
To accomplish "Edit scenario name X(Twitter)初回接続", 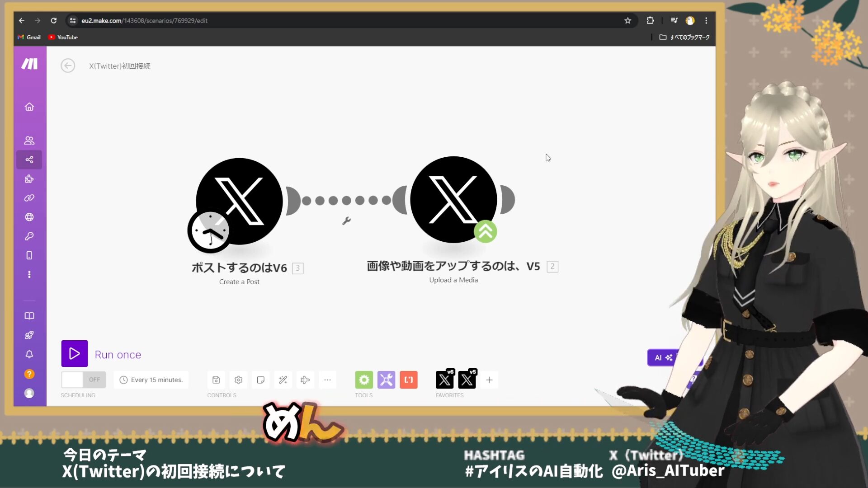I will (120, 66).
